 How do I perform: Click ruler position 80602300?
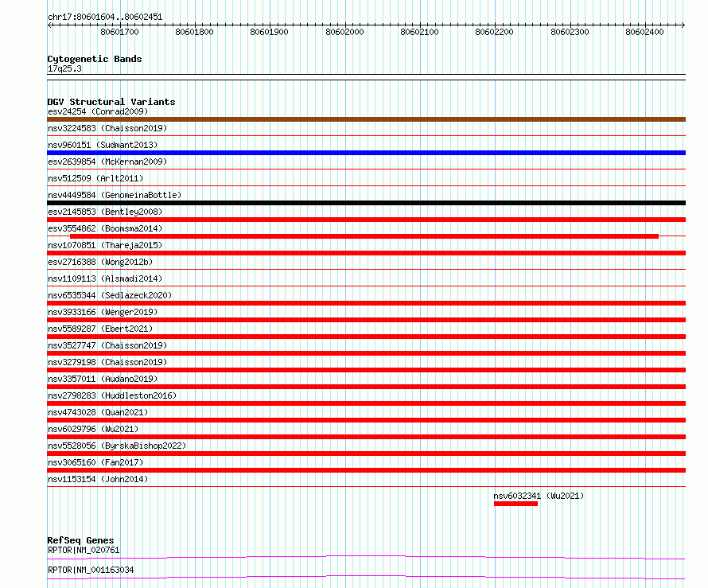(570, 32)
